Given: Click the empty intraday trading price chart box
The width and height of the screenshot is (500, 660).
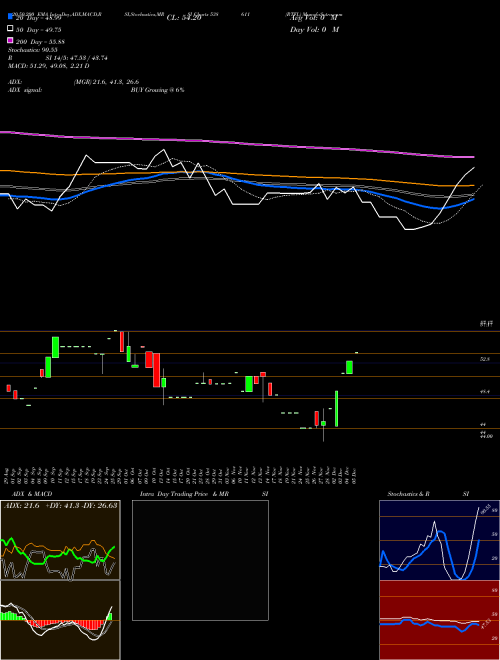Looking at the screenshot, I should (200, 560).
